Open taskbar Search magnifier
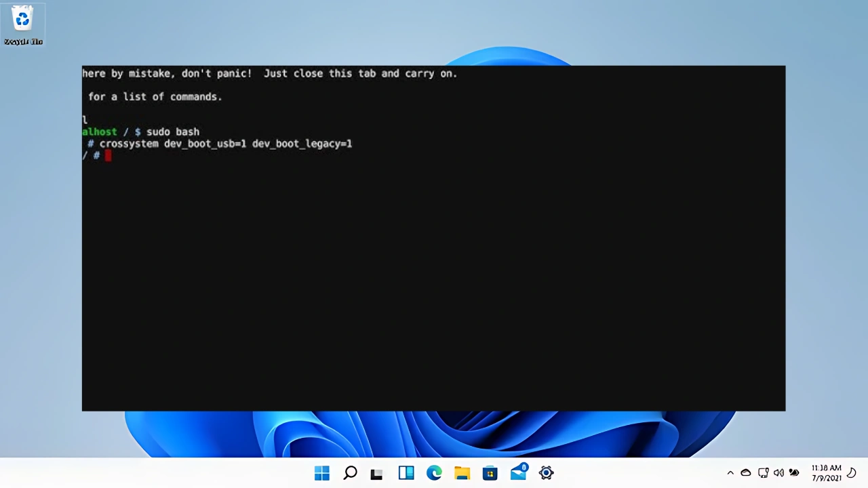Image resolution: width=868 pixels, height=488 pixels. pyautogui.click(x=350, y=473)
